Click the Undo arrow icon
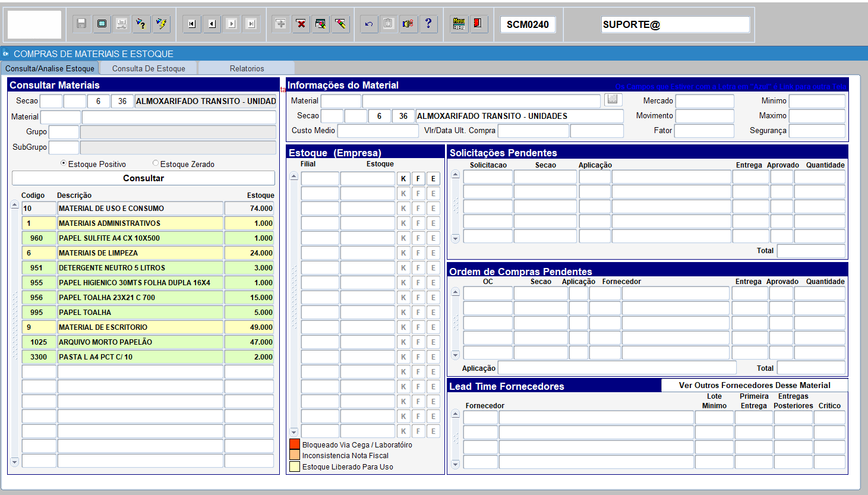Screen dimensions: 868x495 point(369,24)
